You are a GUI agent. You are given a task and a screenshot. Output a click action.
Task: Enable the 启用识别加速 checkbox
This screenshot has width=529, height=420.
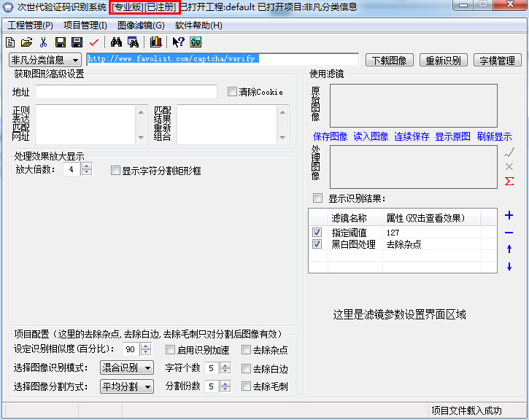coord(170,349)
